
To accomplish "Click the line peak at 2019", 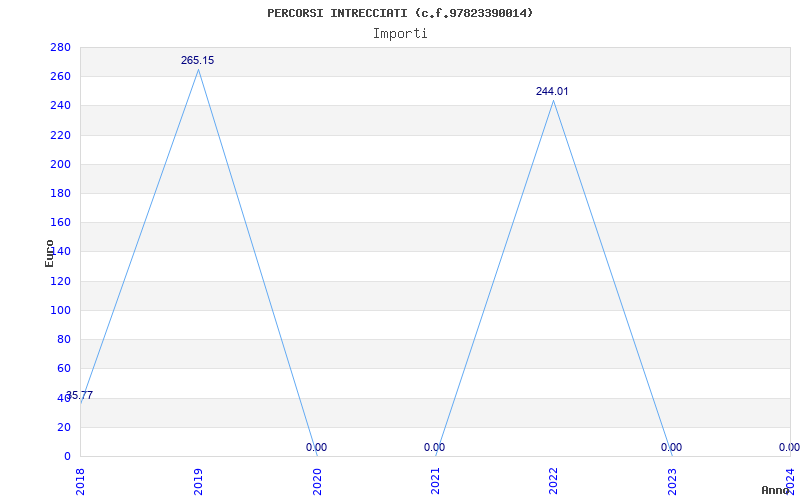I will coord(198,69).
